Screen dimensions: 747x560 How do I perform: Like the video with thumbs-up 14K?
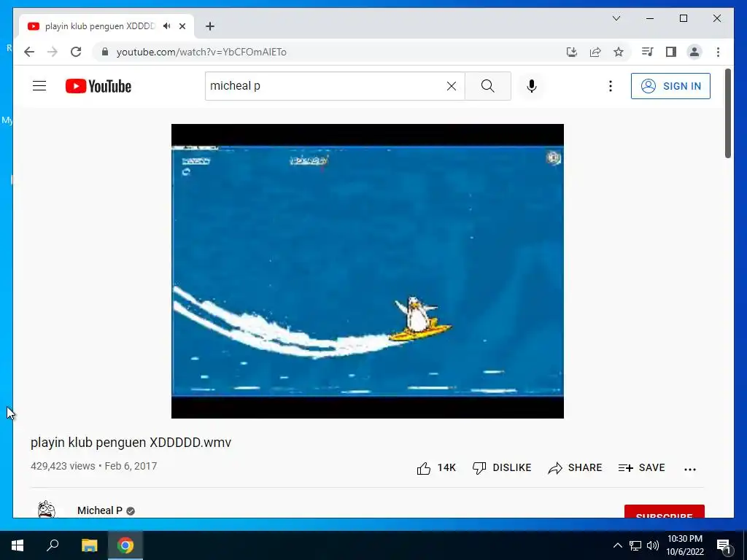click(436, 468)
